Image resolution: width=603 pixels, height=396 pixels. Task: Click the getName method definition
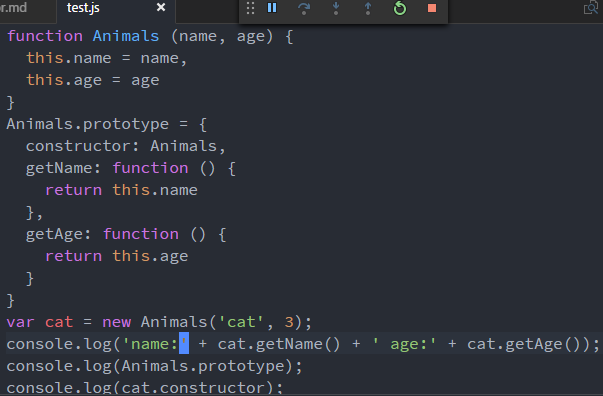point(131,168)
